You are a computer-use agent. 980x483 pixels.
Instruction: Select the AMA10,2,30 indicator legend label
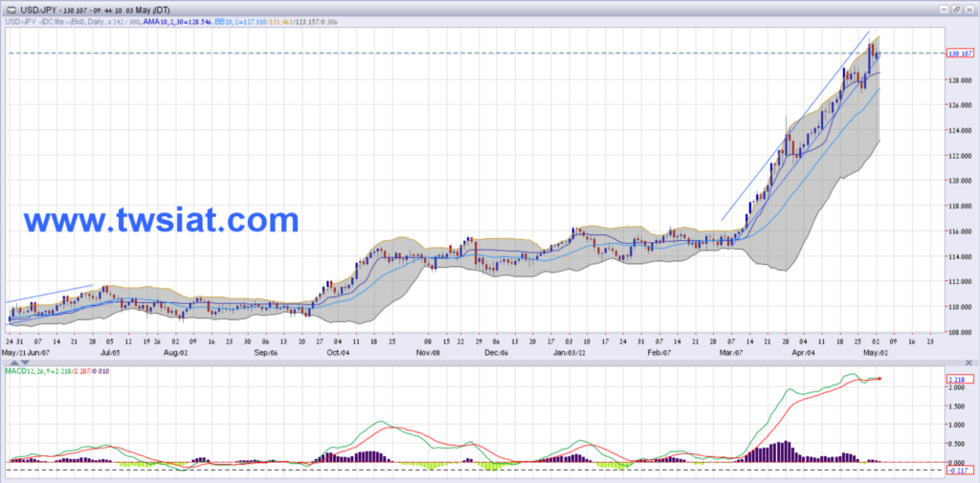[177, 22]
